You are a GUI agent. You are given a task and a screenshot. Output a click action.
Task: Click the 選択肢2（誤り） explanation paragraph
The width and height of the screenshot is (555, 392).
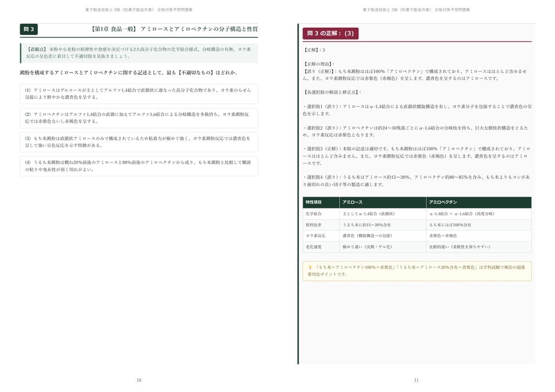coord(417,131)
